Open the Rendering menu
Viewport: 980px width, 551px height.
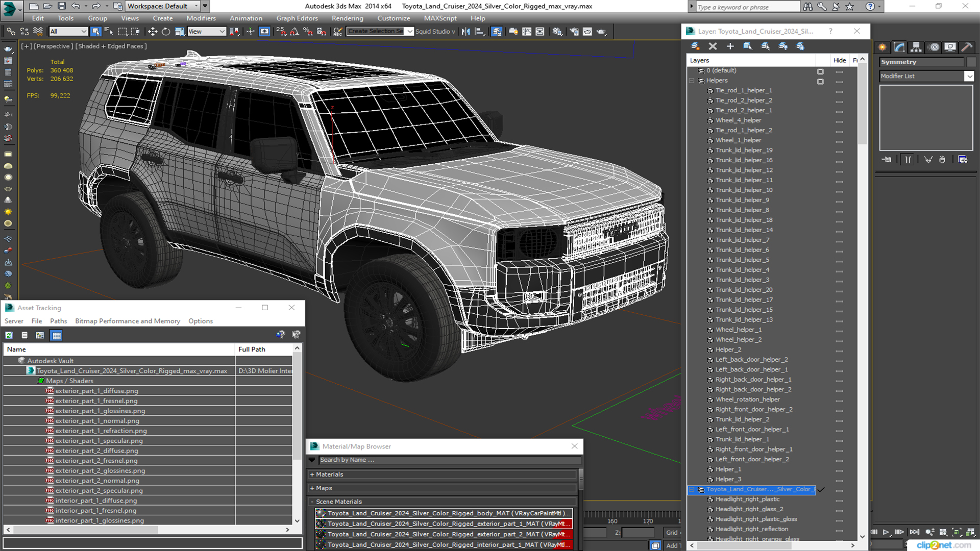pyautogui.click(x=347, y=18)
